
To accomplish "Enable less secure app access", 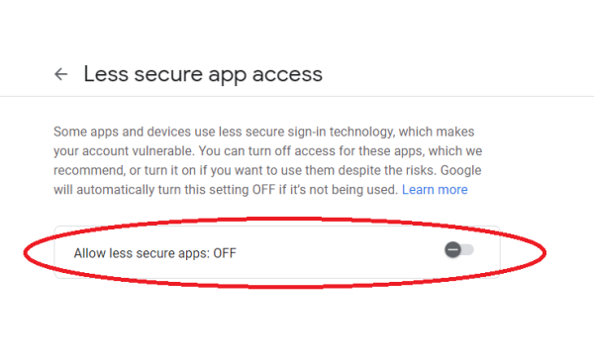I will 459,249.
